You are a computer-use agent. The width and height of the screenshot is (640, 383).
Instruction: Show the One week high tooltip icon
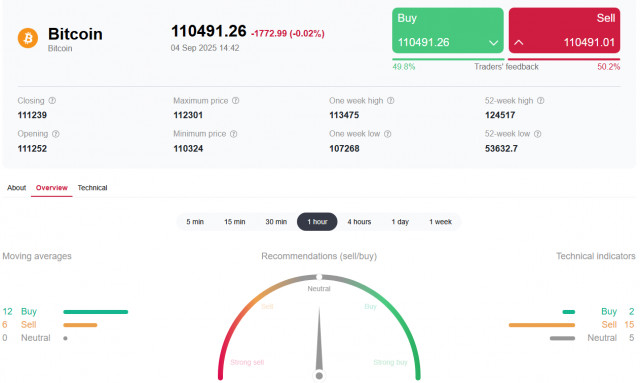pyautogui.click(x=391, y=100)
